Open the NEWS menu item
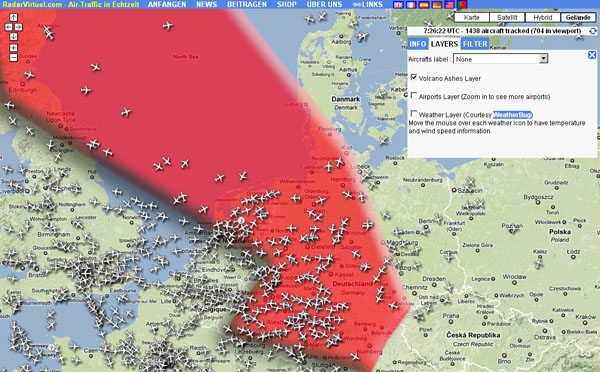 (207, 5)
